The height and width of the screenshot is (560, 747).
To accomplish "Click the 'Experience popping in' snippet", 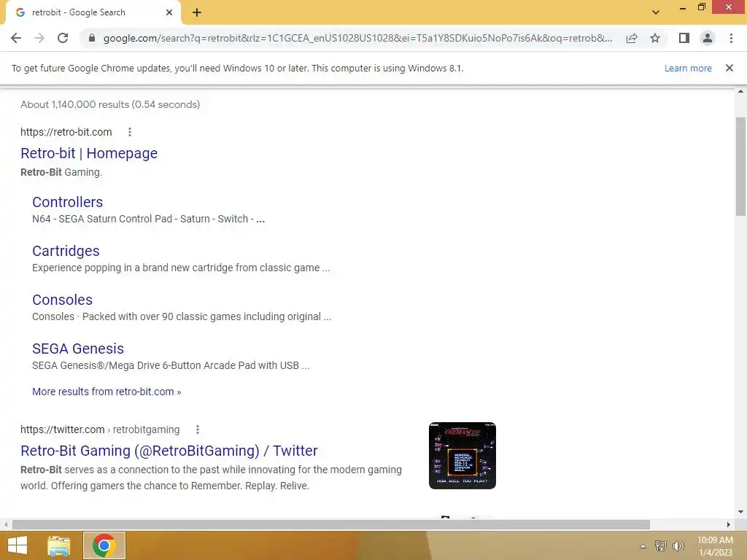I will [181, 268].
